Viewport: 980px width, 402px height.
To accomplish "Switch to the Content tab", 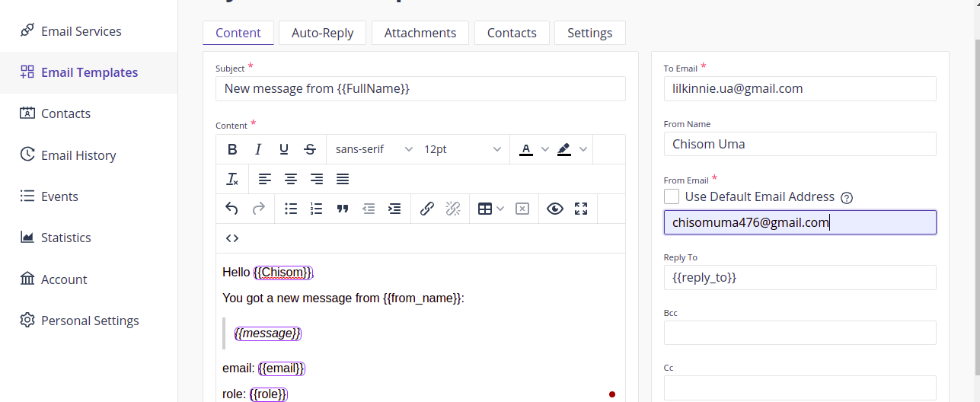I will (238, 33).
